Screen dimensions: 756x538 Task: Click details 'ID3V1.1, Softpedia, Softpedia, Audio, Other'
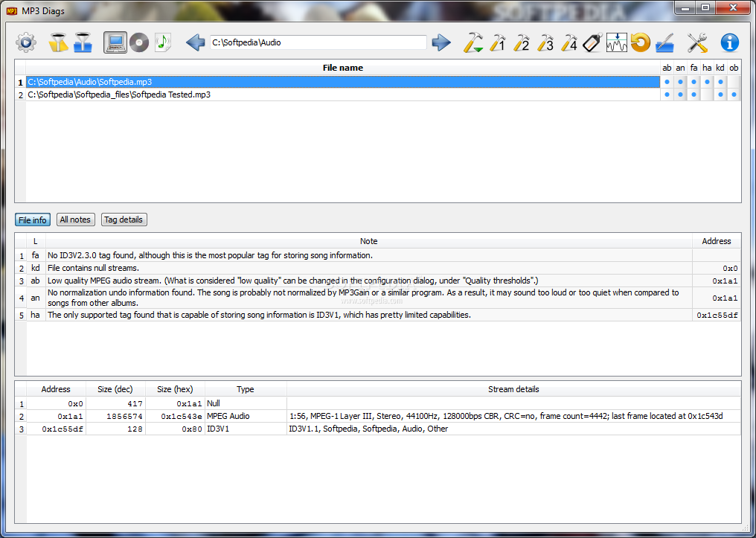(513, 429)
